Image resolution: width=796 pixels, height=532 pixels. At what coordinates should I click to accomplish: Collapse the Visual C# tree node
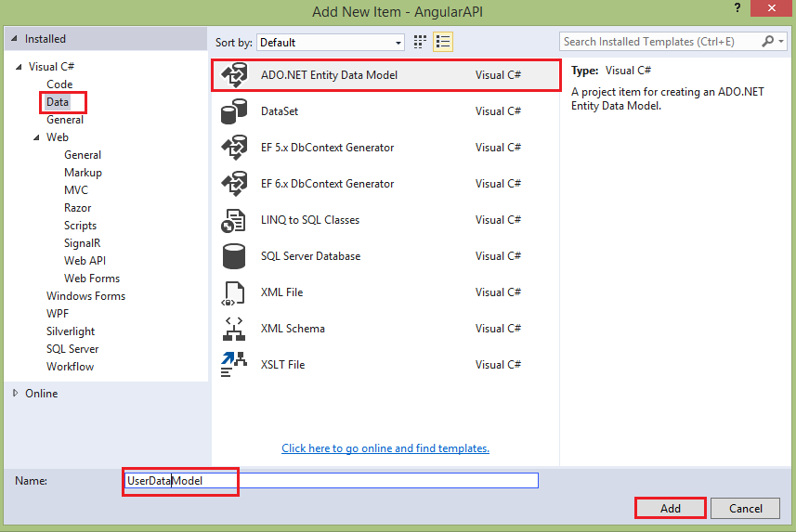click(20, 67)
